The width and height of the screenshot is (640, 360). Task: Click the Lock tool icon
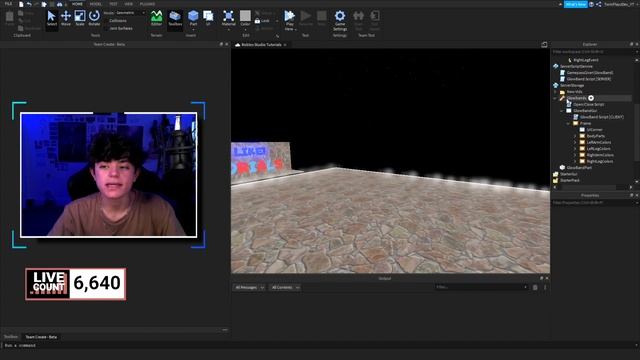pos(258,21)
